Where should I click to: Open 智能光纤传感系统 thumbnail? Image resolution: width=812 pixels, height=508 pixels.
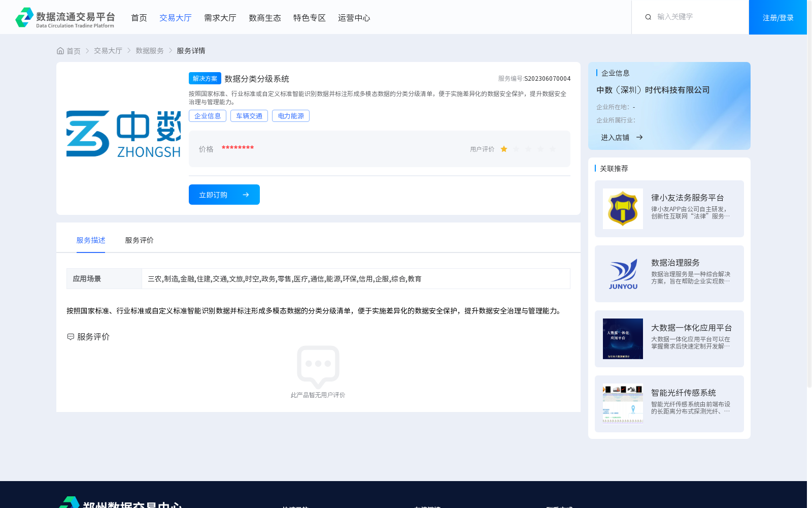[x=623, y=404]
